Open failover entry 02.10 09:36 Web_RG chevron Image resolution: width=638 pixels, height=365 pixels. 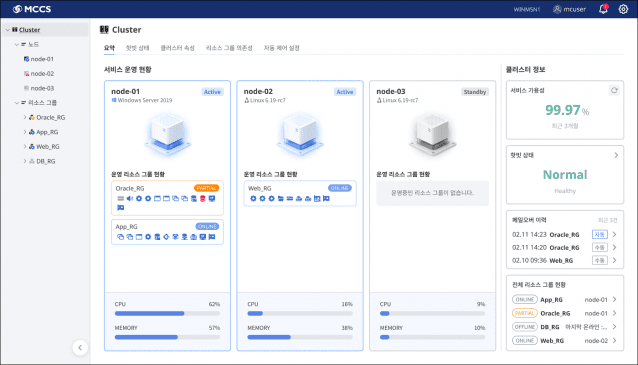tap(614, 260)
